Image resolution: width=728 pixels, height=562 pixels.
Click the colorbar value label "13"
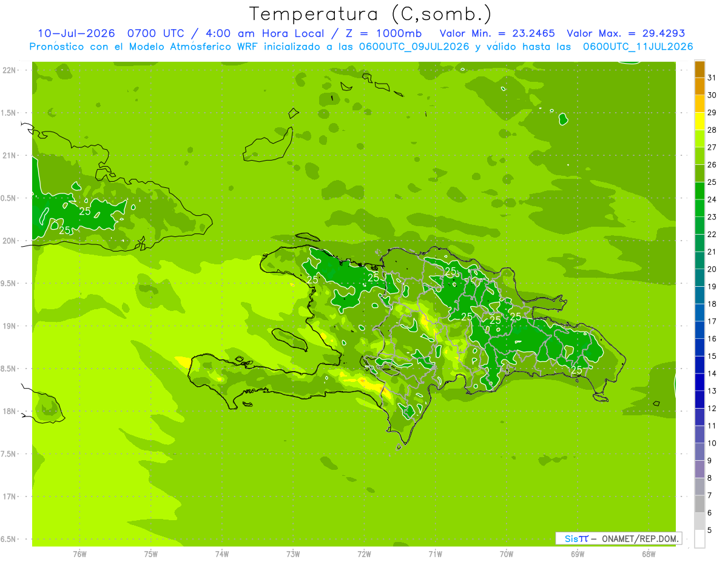click(x=712, y=390)
